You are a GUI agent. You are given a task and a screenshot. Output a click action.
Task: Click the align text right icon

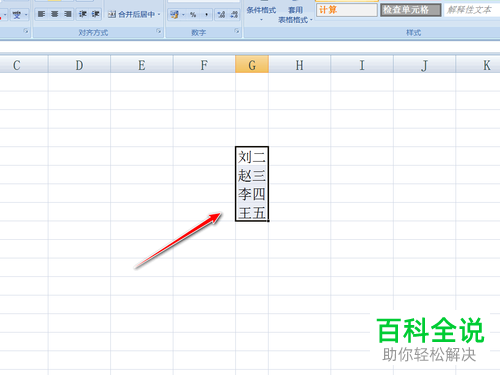68,14
